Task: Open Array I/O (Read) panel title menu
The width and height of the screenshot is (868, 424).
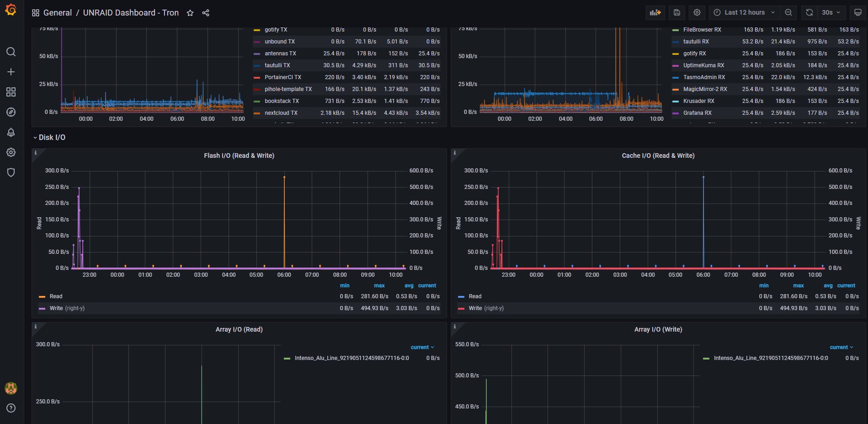Action: (239, 329)
